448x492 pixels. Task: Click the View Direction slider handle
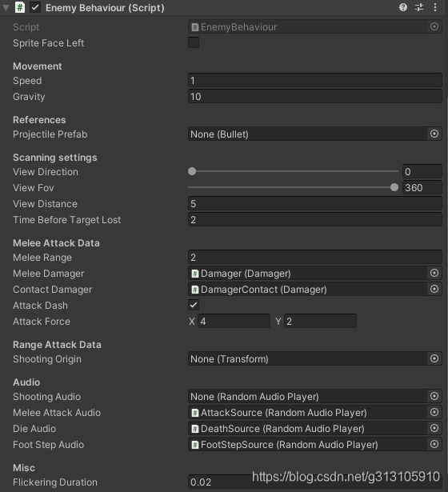point(192,171)
